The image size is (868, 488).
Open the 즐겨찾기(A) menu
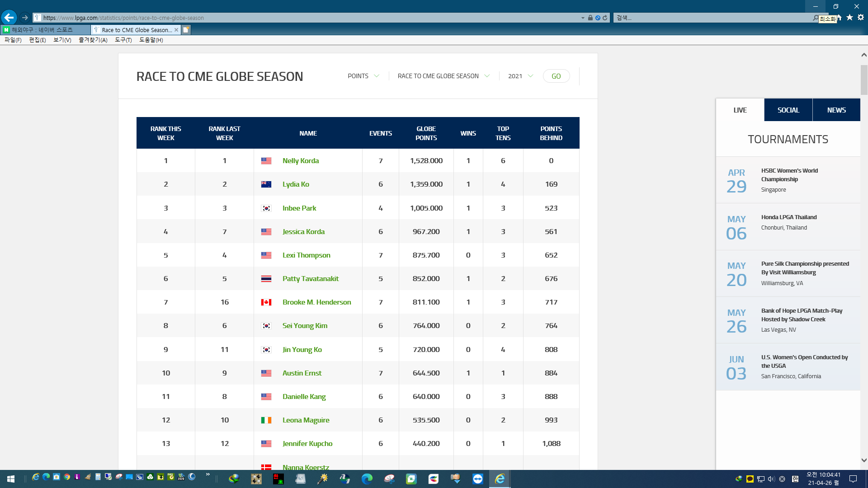coord(93,40)
